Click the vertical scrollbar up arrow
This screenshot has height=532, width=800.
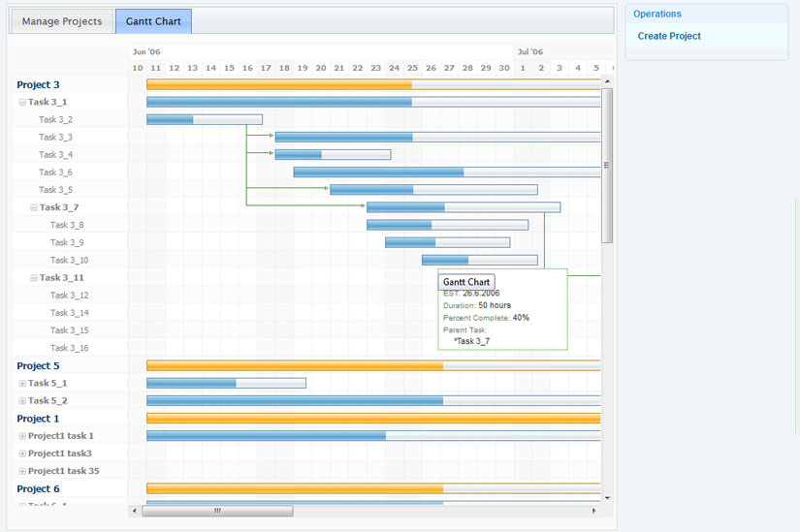(608, 82)
